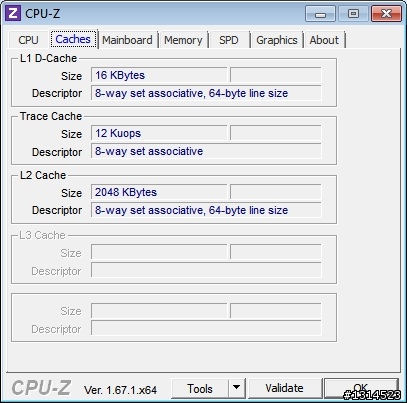Click the Trace Cache group label
This screenshot has height=403, width=407.
tap(51, 116)
